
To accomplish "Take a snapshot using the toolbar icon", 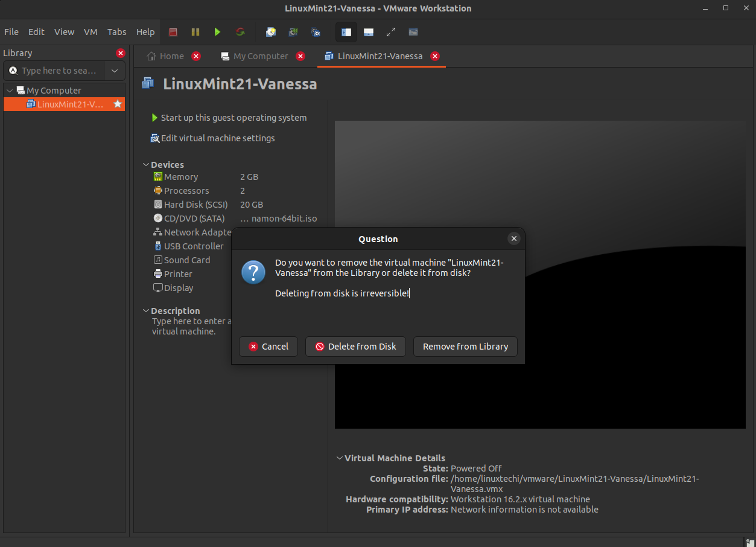I will pos(271,32).
